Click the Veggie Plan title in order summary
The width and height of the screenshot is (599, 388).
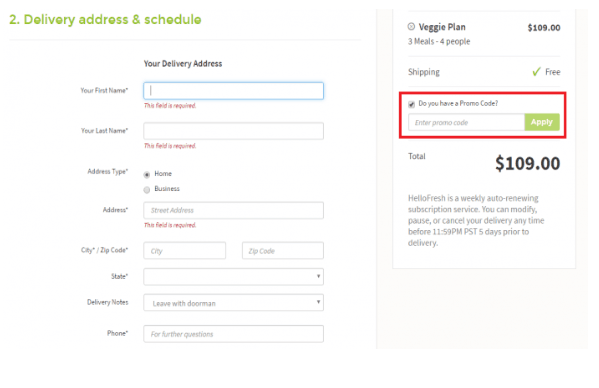pos(442,27)
